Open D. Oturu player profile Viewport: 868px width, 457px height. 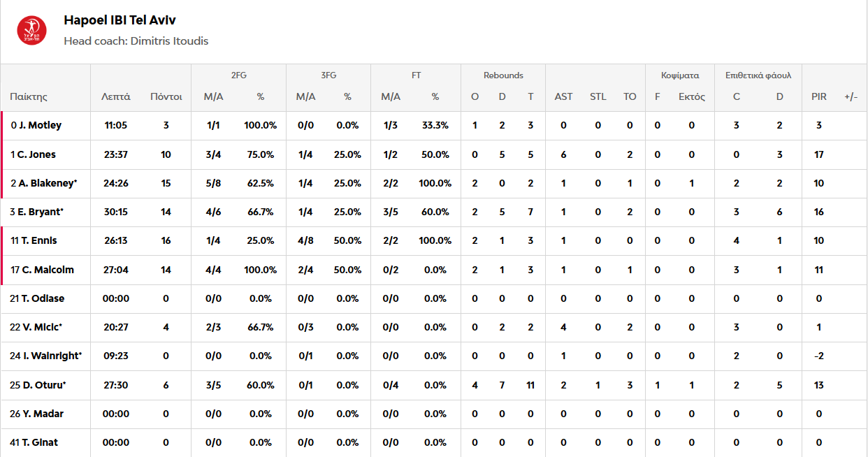(43, 385)
